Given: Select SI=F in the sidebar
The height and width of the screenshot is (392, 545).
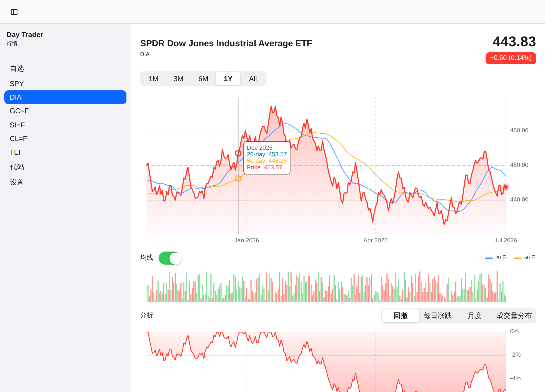Looking at the screenshot, I should pos(65,125).
